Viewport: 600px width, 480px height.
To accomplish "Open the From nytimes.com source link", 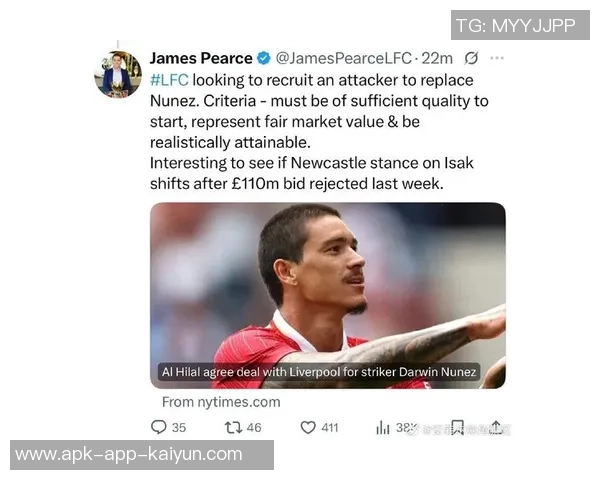I will (x=221, y=402).
